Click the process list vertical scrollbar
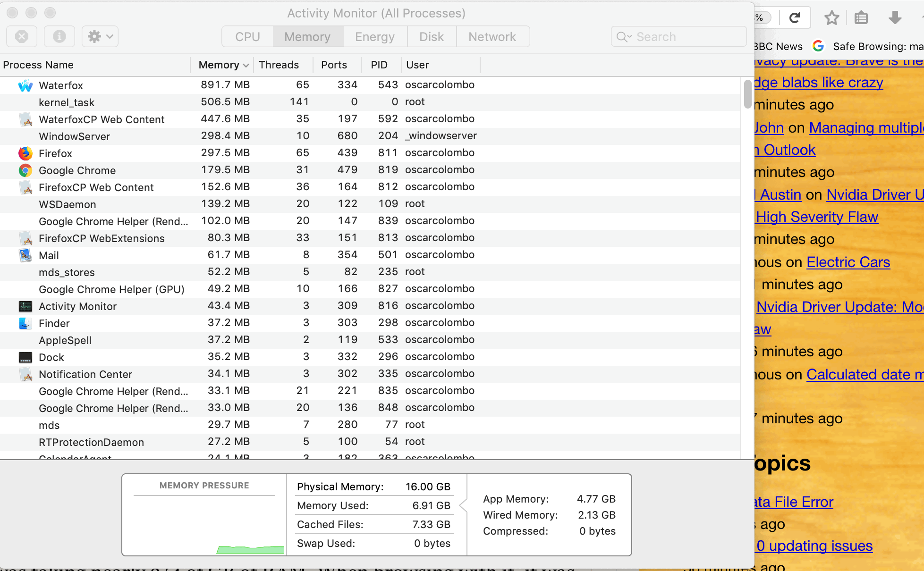Image resolution: width=924 pixels, height=571 pixels. (747, 94)
